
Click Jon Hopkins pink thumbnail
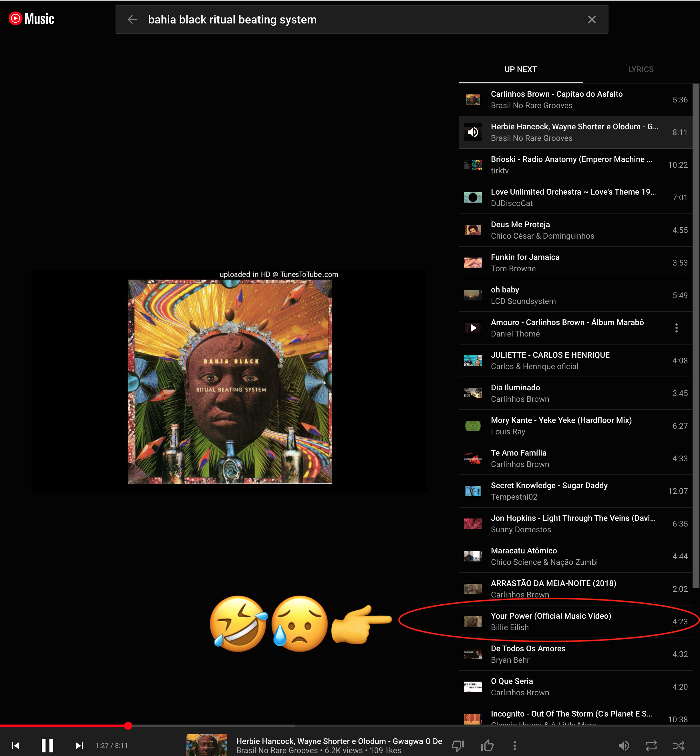(x=473, y=524)
